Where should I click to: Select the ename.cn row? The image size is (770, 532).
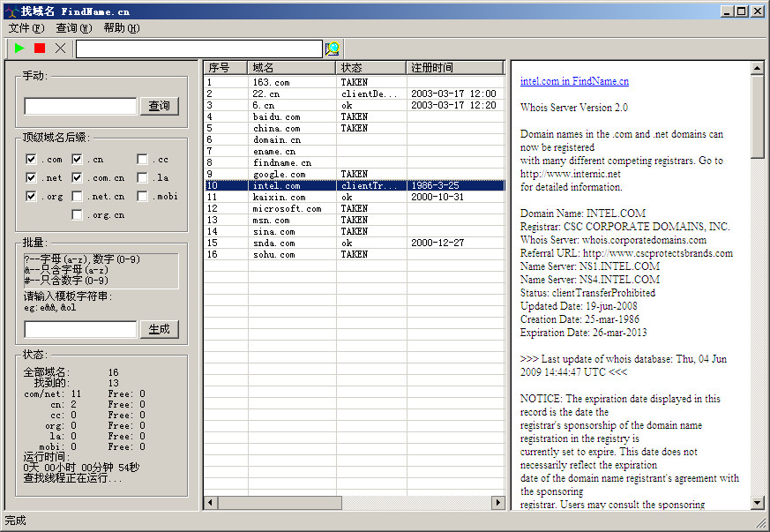354,151
